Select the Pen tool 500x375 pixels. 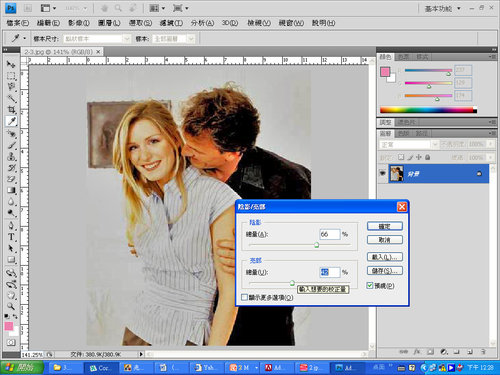(11, 226)
